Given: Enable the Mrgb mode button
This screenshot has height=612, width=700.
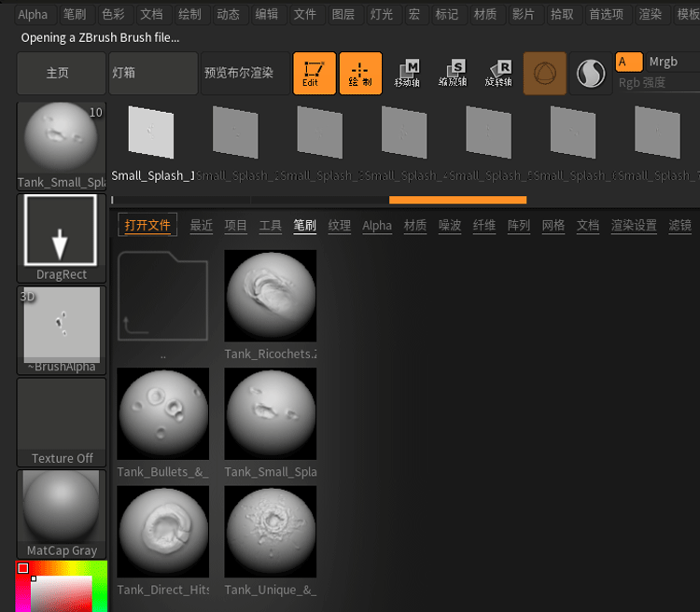Looking at the screenshot, I should point(673,62).
